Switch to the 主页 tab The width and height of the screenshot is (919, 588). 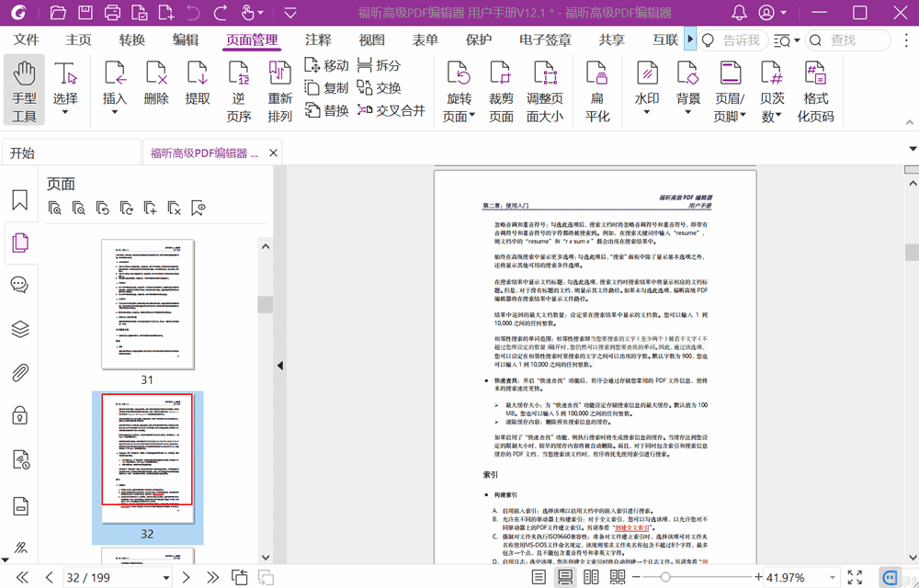point(78,40)
